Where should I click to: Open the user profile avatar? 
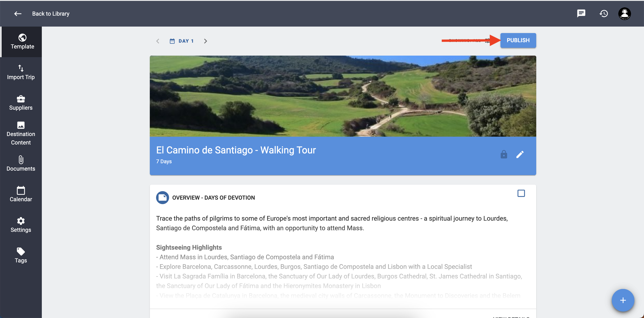click(625, 13)
